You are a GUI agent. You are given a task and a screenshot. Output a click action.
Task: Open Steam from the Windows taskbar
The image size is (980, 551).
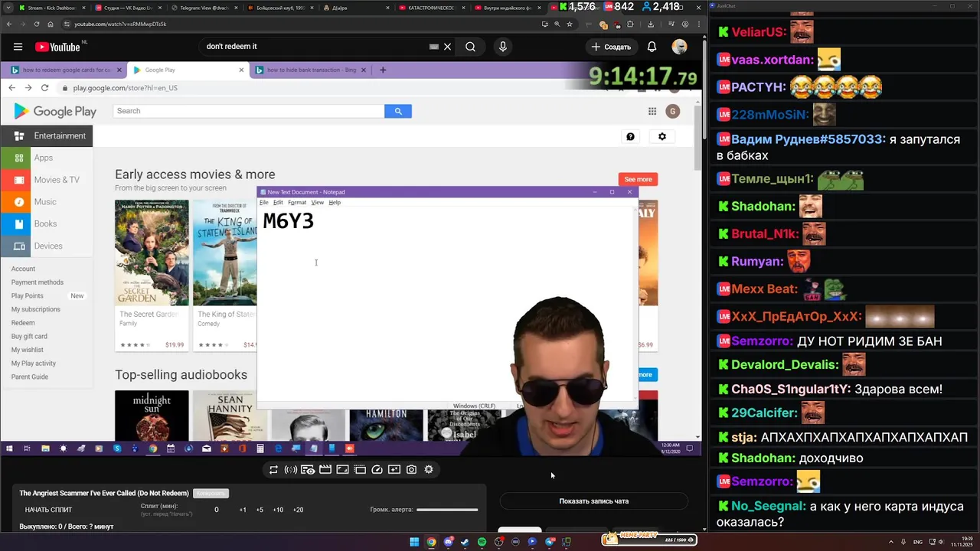tap(465, 542)
